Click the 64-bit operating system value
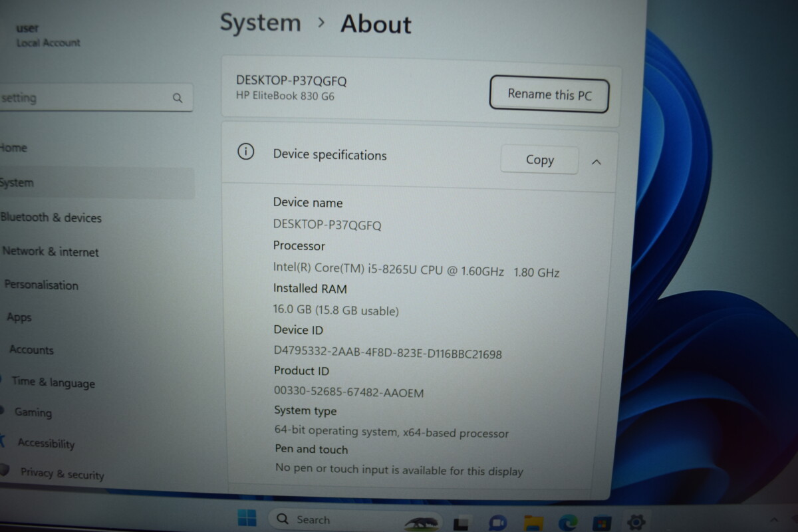This screenshot has height=532, width=798. coord(392,432)
